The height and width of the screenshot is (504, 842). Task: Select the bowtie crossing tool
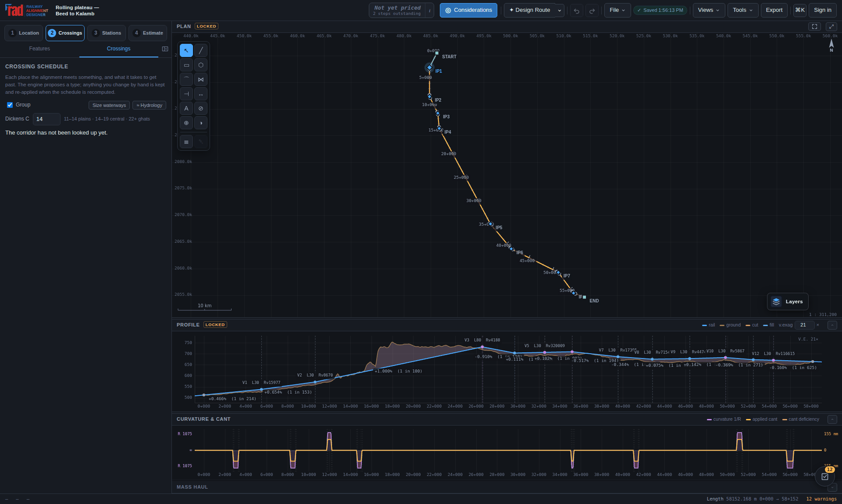(x=201, y=79)
